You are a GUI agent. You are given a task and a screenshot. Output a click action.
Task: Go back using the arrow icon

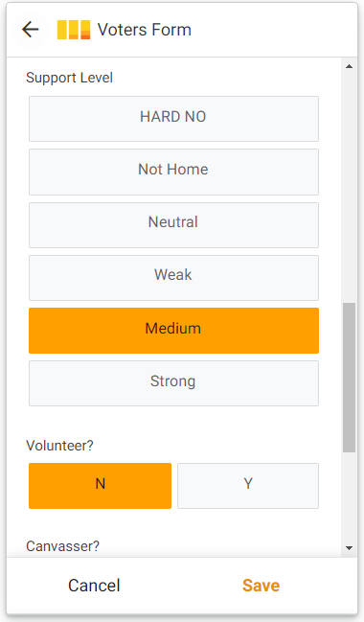pyautogui.click(x=30, y=30)
